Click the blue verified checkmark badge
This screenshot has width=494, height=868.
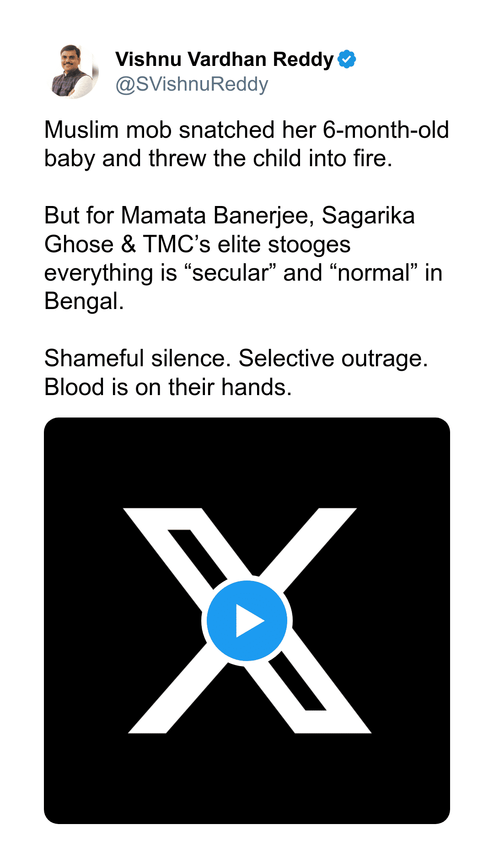coord(347,59)
